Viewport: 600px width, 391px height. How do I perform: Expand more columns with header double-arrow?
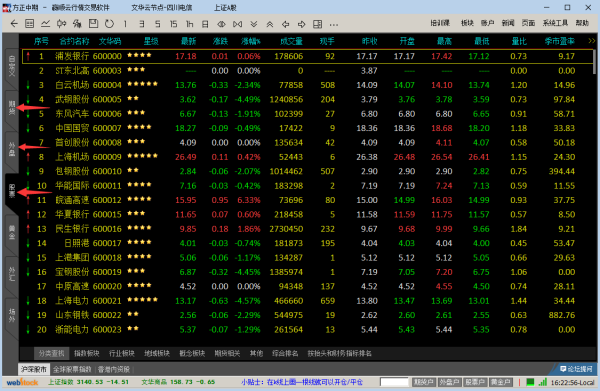coord(592,41)
